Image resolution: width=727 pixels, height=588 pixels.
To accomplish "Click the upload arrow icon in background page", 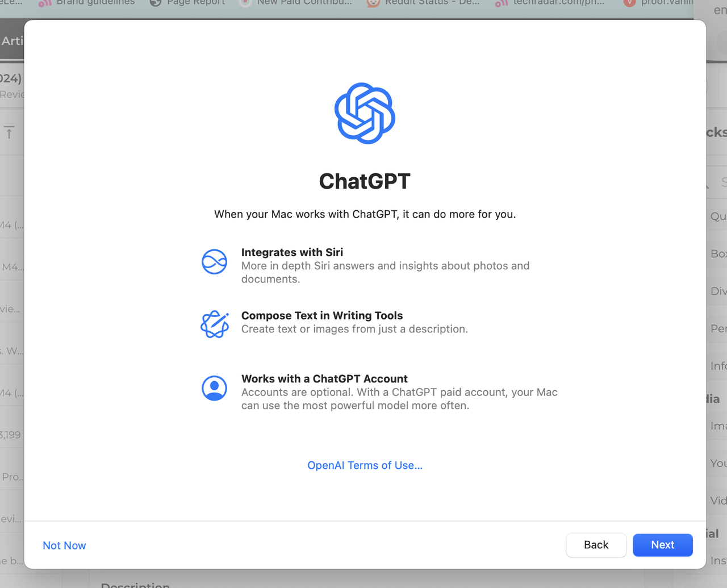I will coord(9,133).
